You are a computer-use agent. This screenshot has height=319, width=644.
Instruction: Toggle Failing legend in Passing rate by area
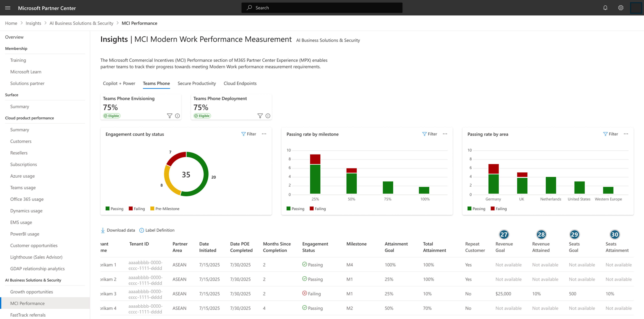pyautogui.click(x=499, y=209)
